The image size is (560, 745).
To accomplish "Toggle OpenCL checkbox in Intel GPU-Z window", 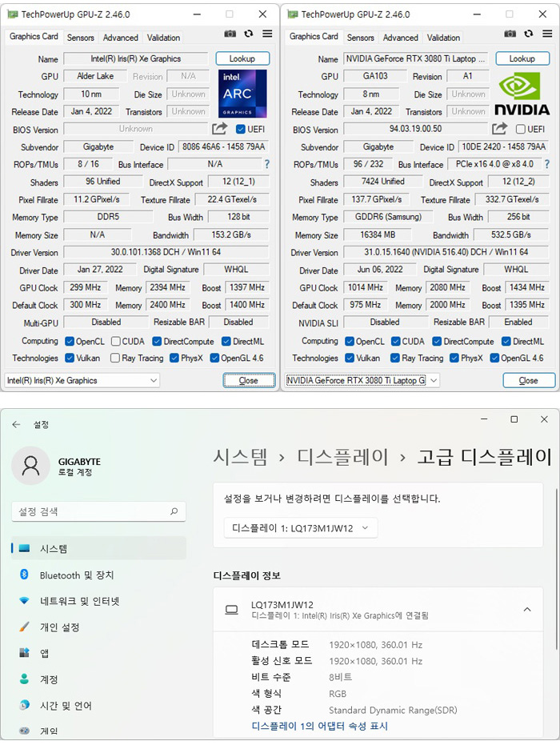I will (x=70, y=342).
